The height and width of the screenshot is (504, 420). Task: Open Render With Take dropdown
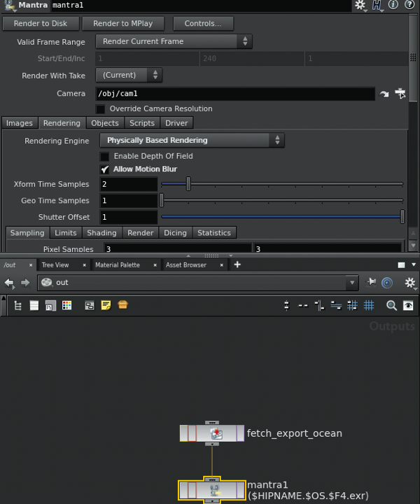click(x=129, y=75)
